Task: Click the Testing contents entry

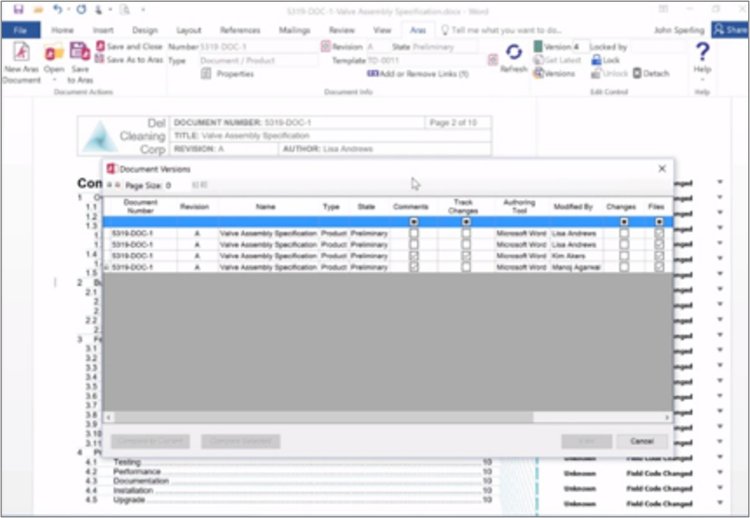Action: click(x=127, y=462)
